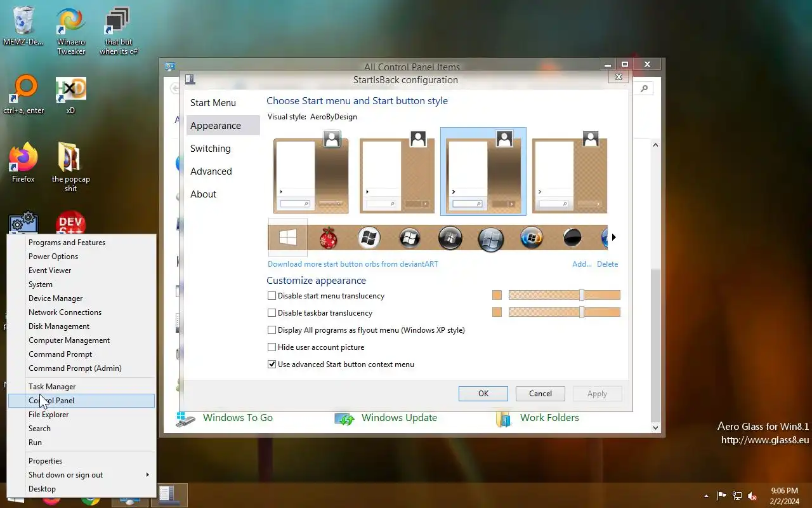The image size is (812, 508).
Task: Click Add... link for start orbs
Action: tap(582, 264)
